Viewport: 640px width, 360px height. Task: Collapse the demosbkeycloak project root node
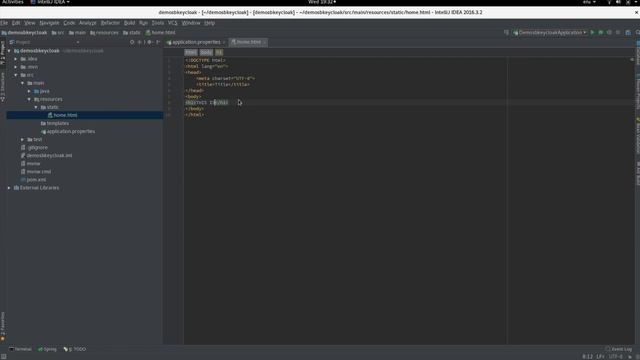pyautogui.click(x=9, y=51)
